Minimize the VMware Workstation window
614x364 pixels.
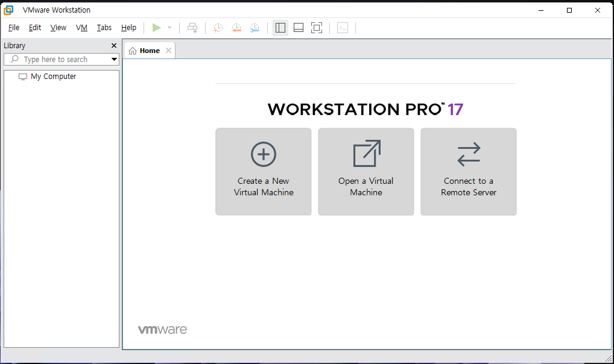[x=541, y=10]
